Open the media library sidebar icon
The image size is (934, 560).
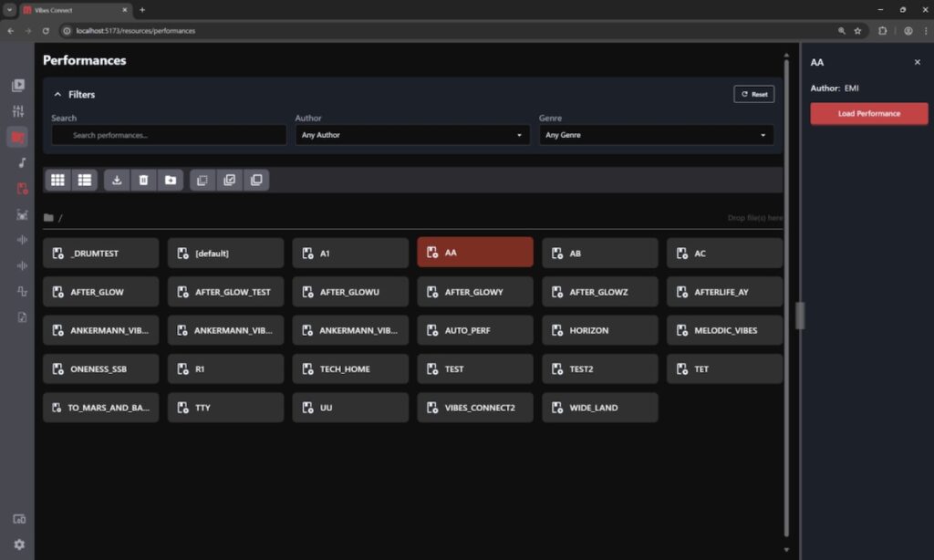[18, 86]
